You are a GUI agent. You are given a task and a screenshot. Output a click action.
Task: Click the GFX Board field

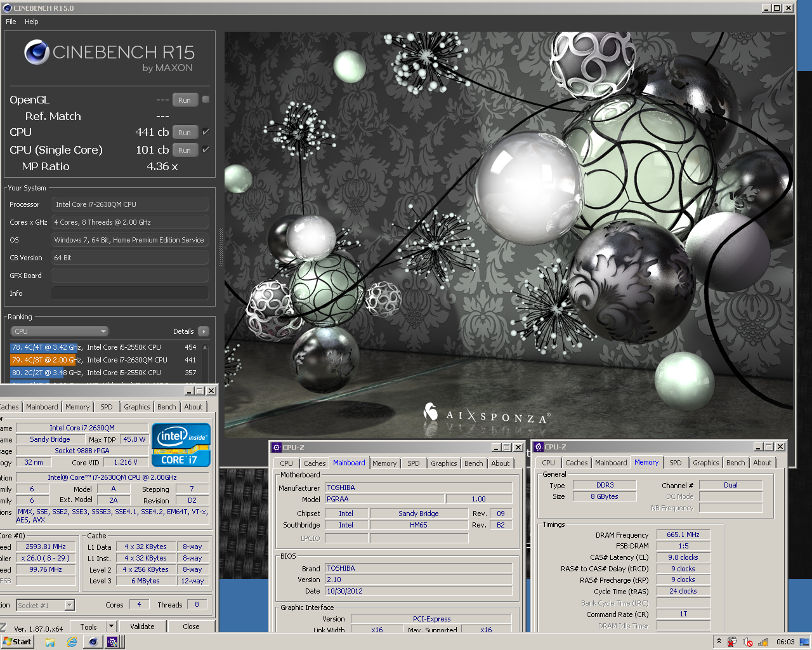(x=130, y=275)
